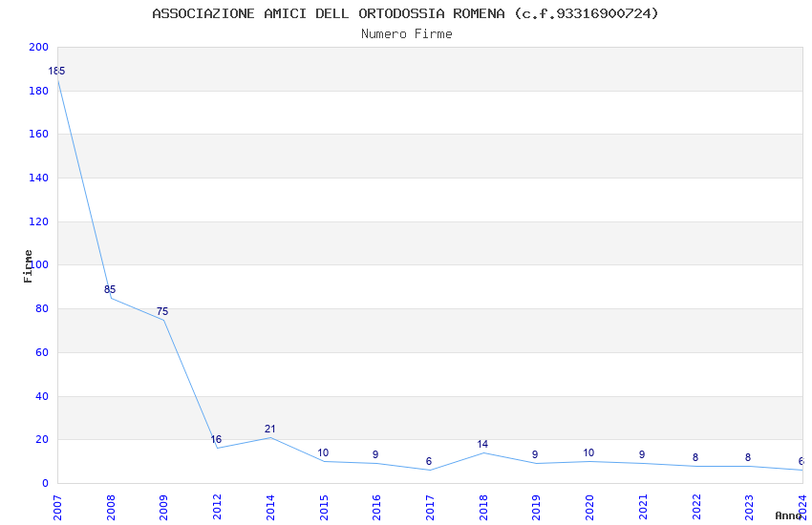Click the Firme y-axis title
The height and width of the screenshot is (525, 812).
pyautogui.click(x=28, y=266)
